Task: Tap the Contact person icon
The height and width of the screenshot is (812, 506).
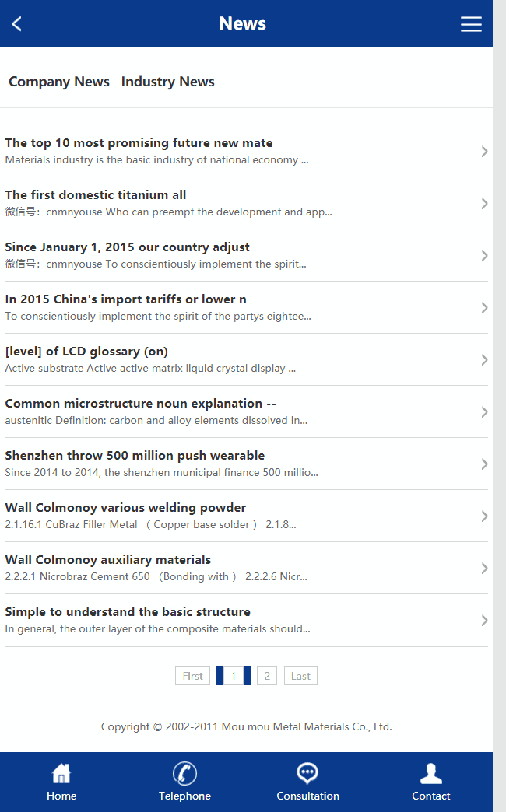Action: tap(431, 774)
